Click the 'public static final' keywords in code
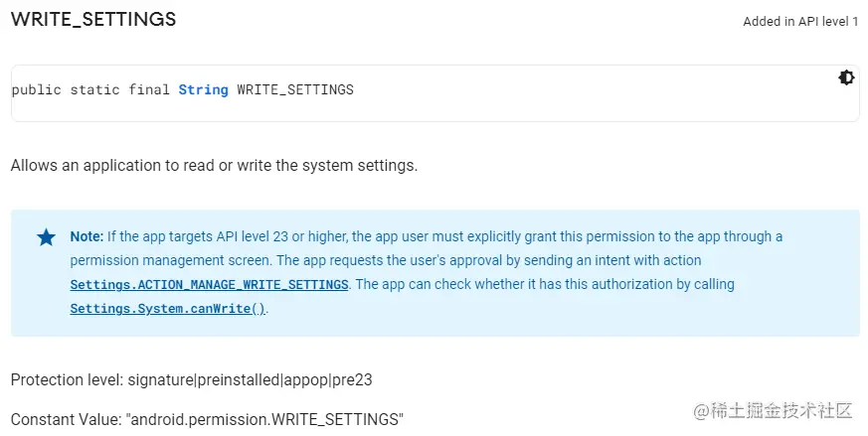The image size is (868, 436). (90, 89)
